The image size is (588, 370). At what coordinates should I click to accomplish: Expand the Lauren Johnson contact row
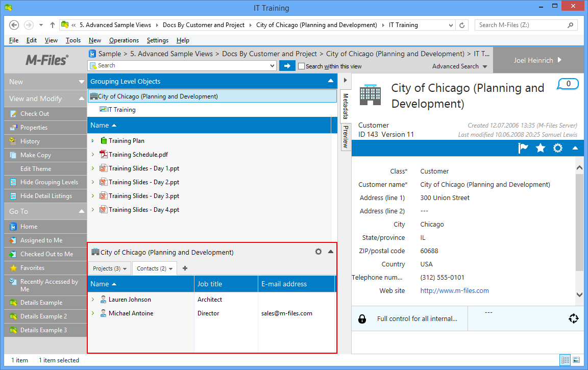click(x=93, y=300)
